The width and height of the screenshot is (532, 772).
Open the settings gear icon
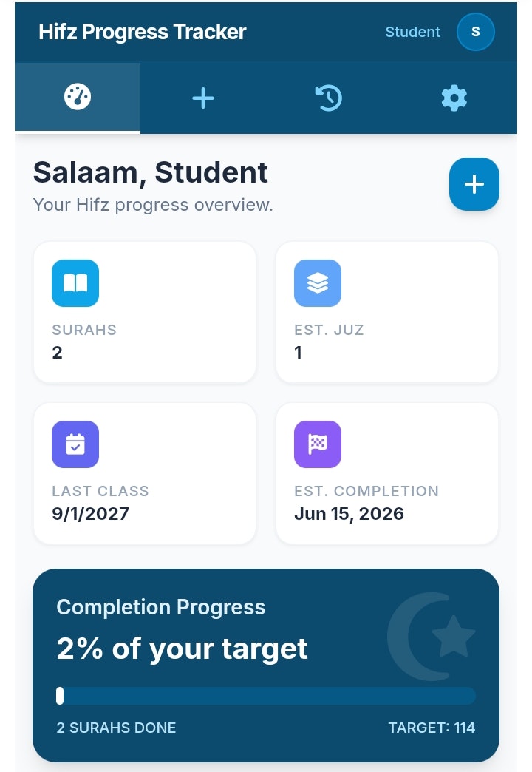pyautogui.click(x=454, y=97)
